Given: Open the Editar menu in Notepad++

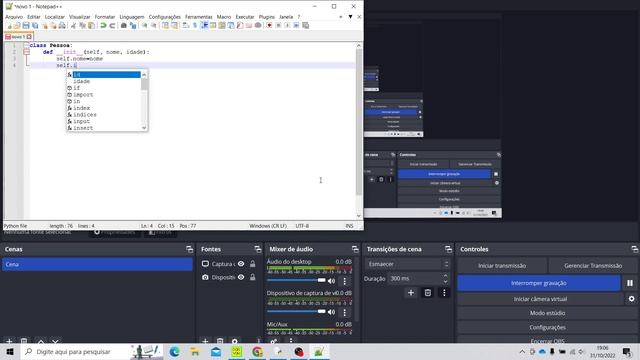Looking at the screenshot, I should (x=34, y=17).
